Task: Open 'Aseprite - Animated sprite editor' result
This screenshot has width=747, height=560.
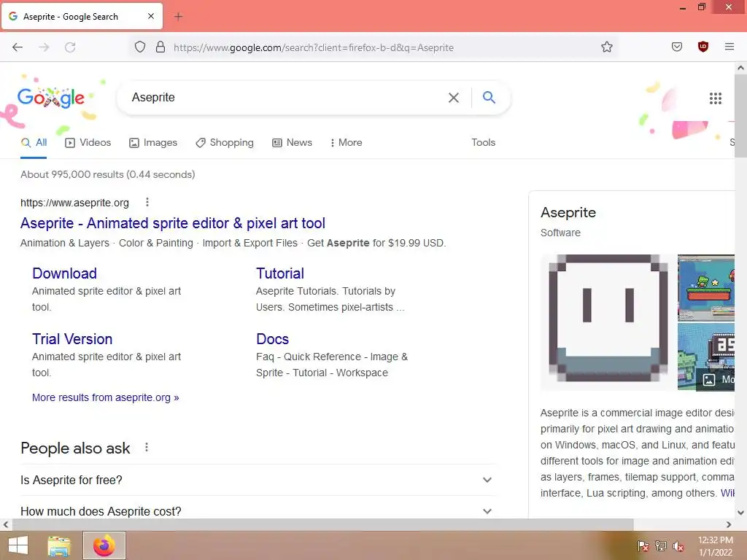Action: (173, 223)
